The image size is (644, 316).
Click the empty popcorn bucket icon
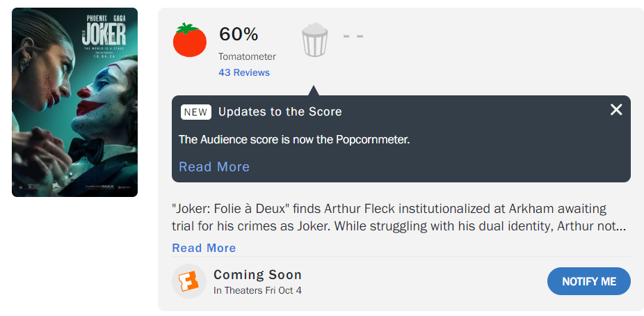pos(314,40)
